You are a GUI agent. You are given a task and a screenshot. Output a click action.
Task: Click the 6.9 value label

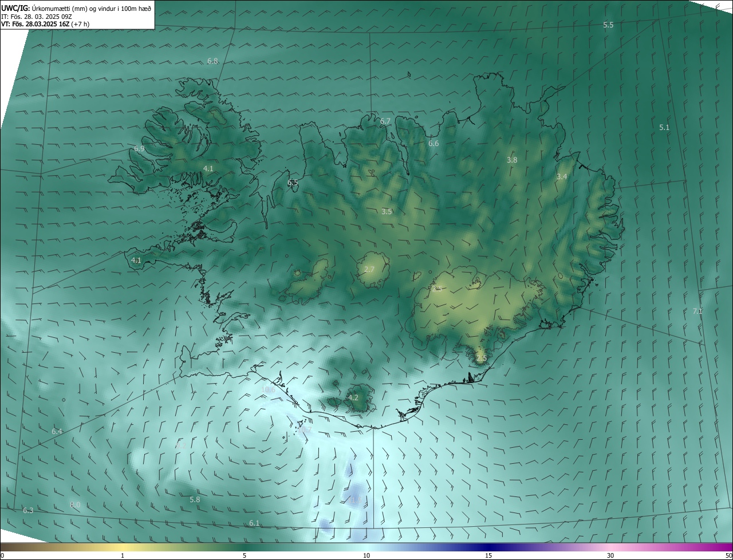pos(139,149)
